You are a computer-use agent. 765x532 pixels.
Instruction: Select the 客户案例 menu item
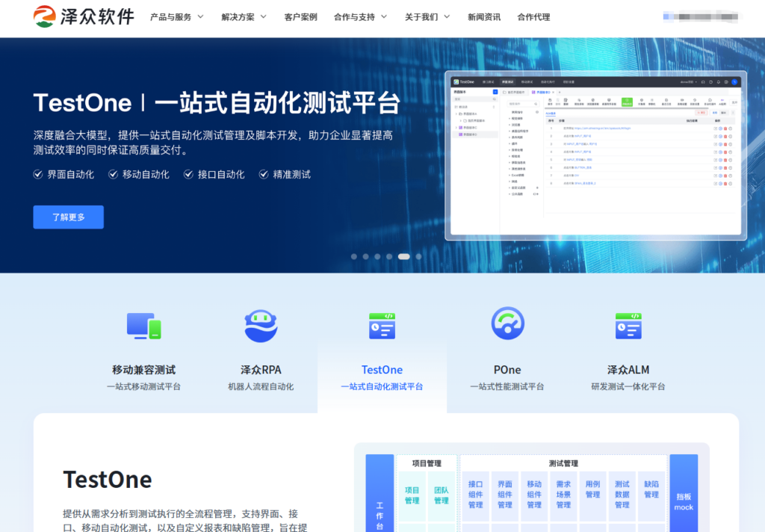(301, 16)
